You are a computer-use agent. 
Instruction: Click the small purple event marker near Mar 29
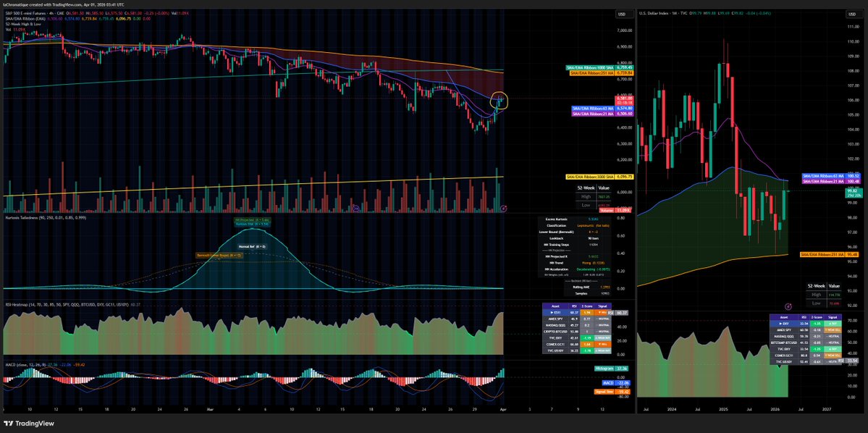pyautogui.click(x=356, y=209)
